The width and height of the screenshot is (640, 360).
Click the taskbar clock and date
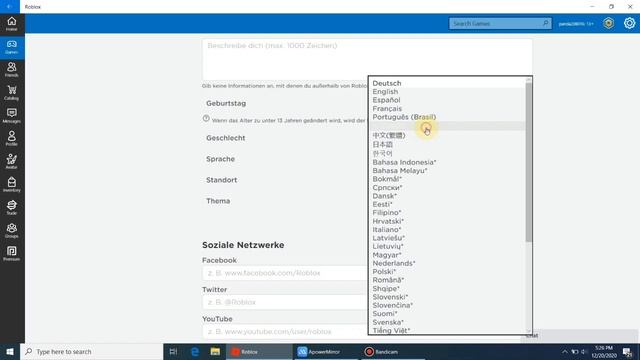tap(604, 351)
